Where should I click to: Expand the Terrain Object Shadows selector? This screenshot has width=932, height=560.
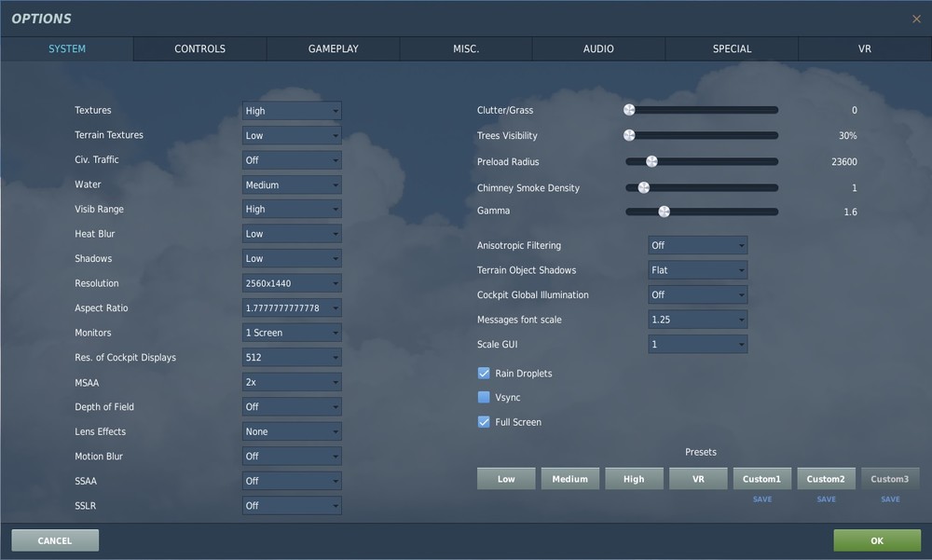pyautogui.click(x=697, y=269)
